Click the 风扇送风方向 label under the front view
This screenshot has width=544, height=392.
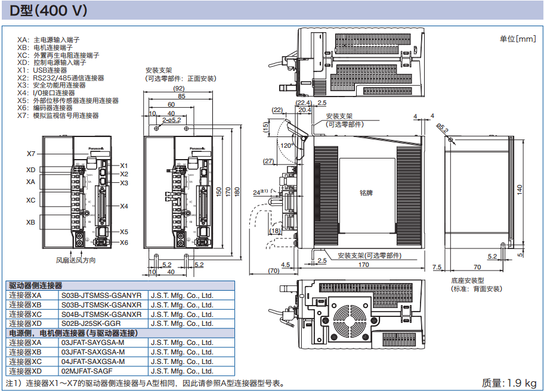(76, 260)
